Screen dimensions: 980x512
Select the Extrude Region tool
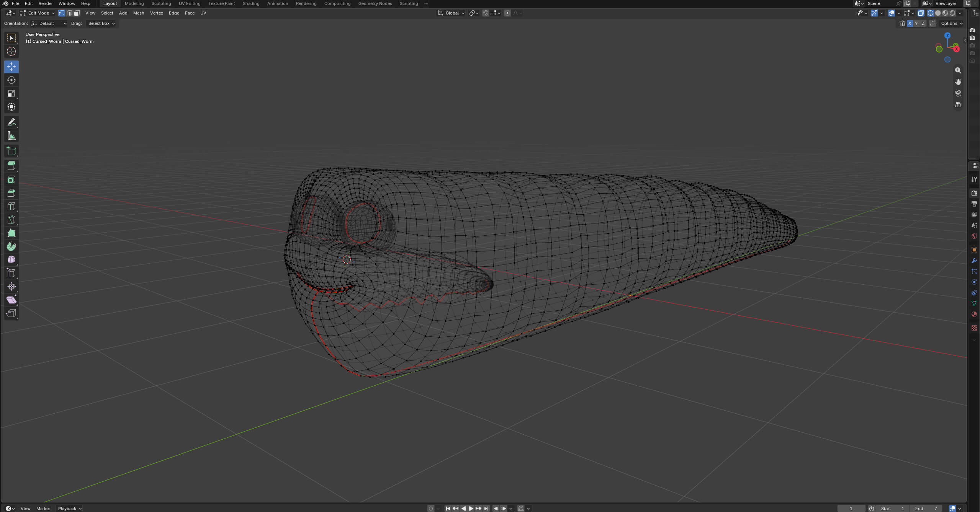11,166
